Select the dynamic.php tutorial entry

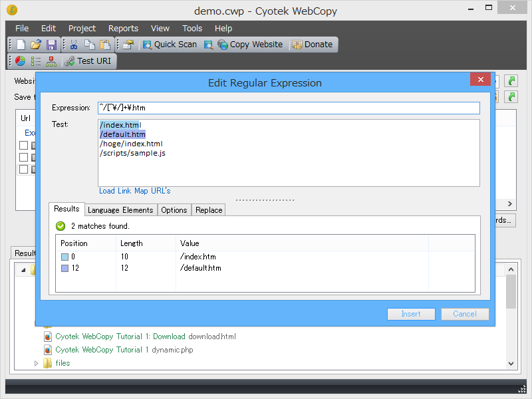click(124, 350)
